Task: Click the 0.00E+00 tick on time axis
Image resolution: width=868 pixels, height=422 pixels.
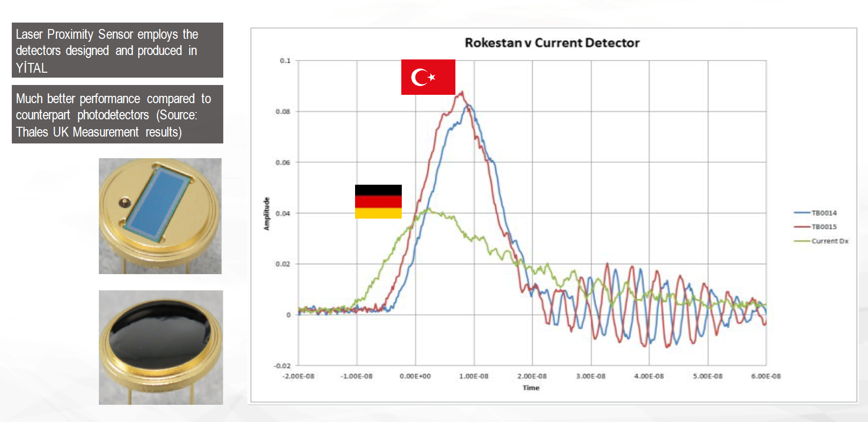Action: [415, 376]
